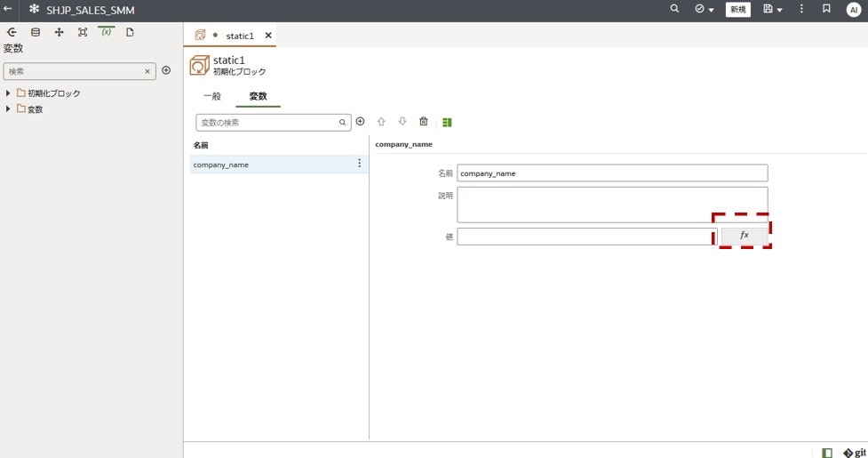The height and width of the screenshot is (458, 868).
Task: Clear the left panel search box
Action: pos(147,71)
